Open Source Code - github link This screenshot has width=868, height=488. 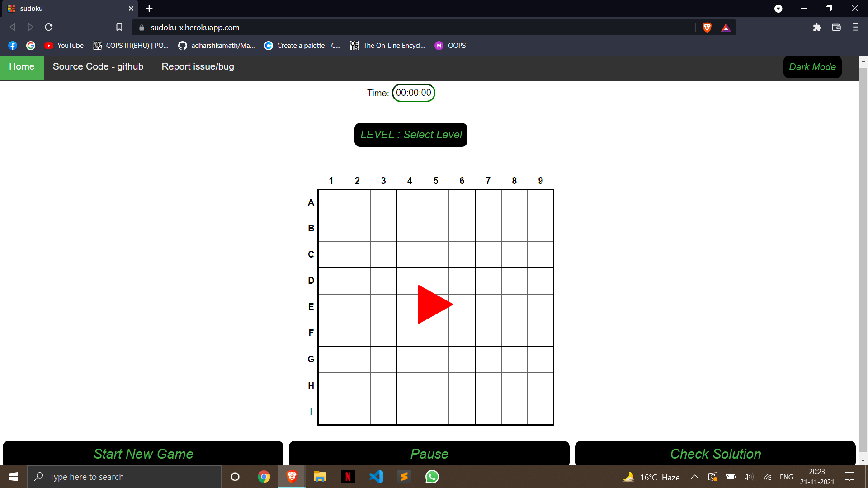pyautogui.click(x=98, y=67)
